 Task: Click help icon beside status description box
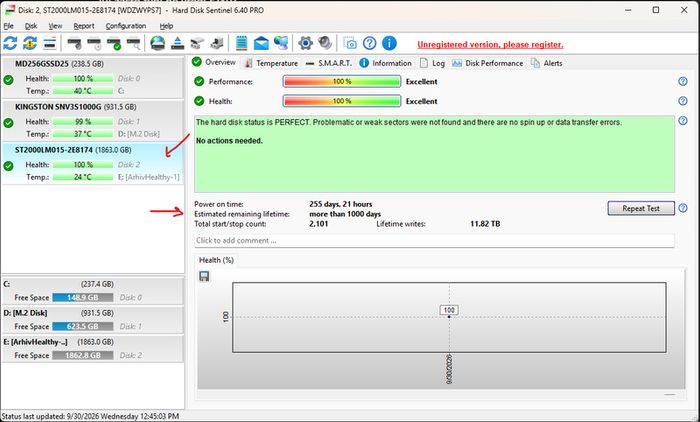click(683, 121)
